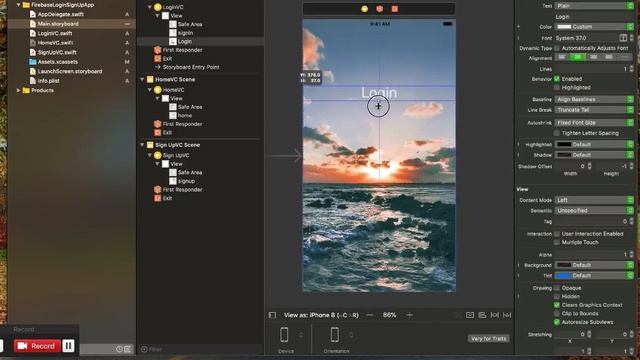Open the Shadow color swatch dropdown

[594, 155]
